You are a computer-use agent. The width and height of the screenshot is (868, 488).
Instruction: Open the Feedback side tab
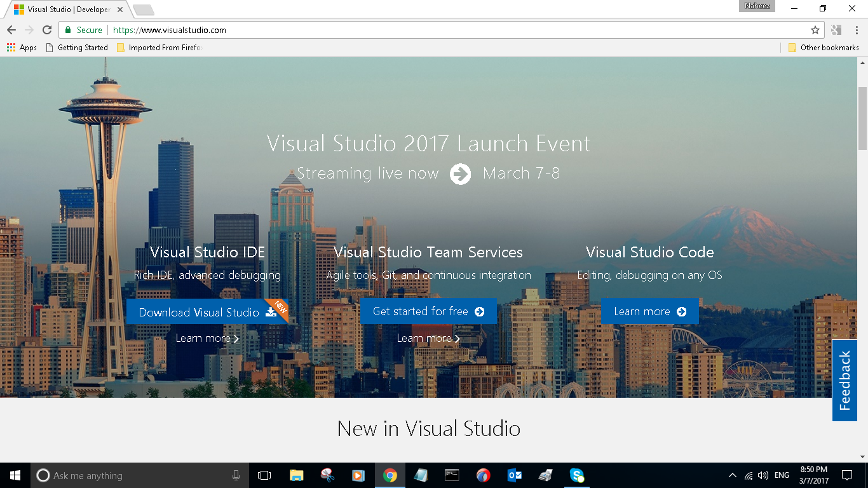844,380
